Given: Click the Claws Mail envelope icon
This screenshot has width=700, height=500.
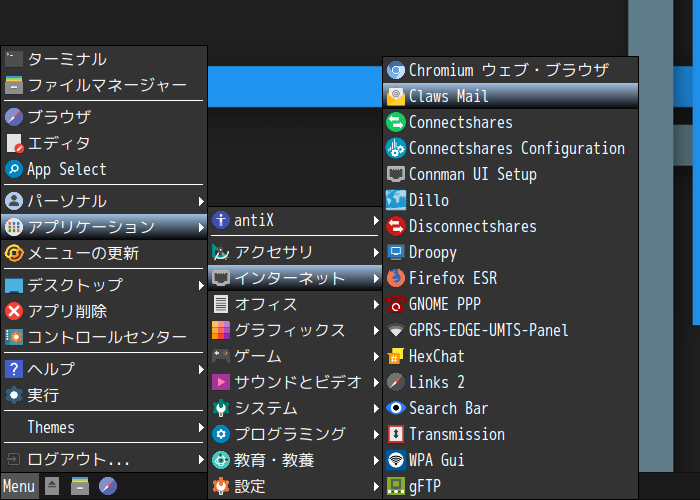Looking at the screenshot, I should coord(396,96).
